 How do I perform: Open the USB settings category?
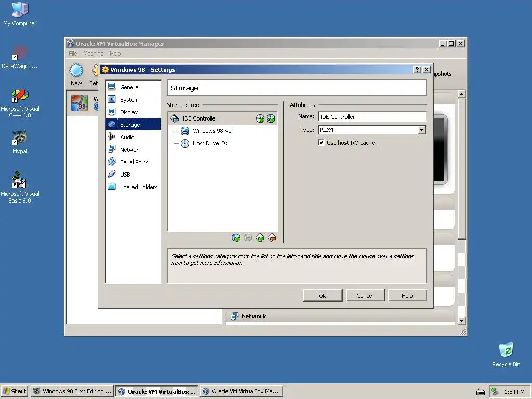coord(133,175)
